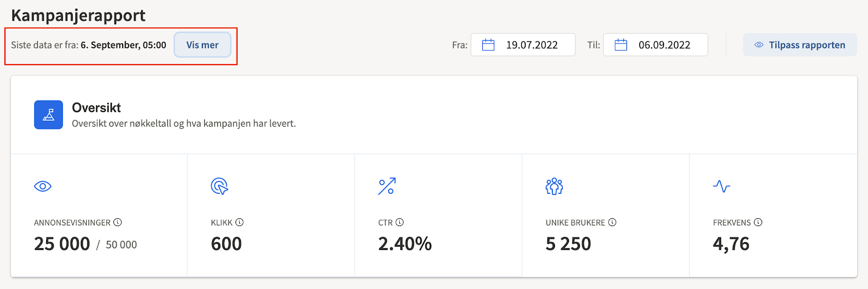
Task: Click the eye icon in Tilpass rapporten button
Action: point(759,45)
